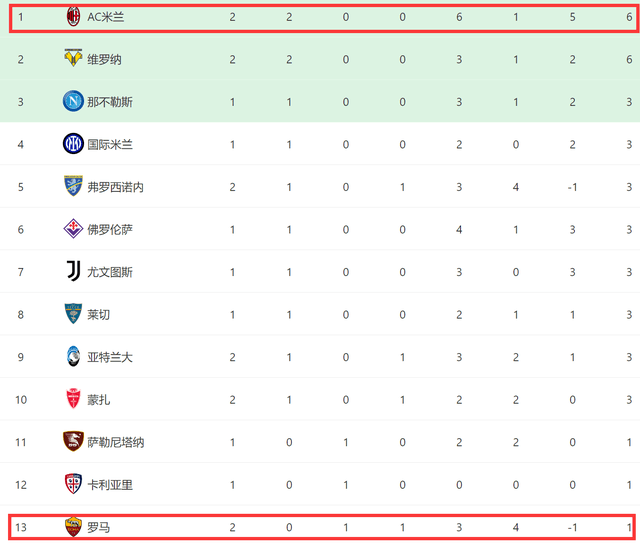Click the 那不勒斯 blue N logo

tap(73, 101)
